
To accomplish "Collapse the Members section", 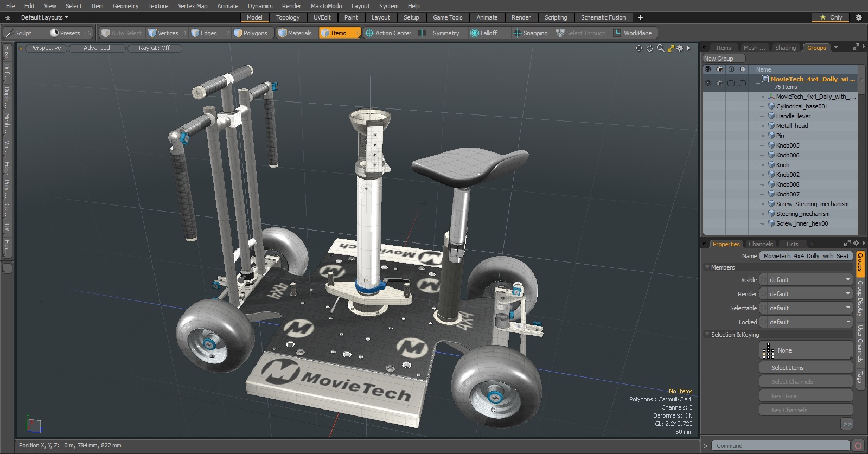I will click(707, 267).
